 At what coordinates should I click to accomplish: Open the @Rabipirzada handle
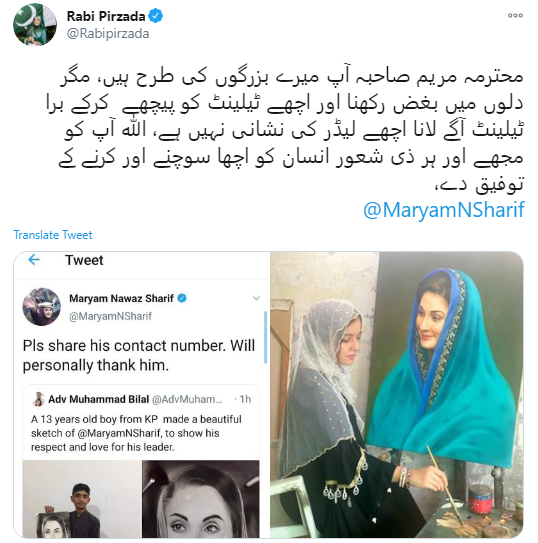108,34
